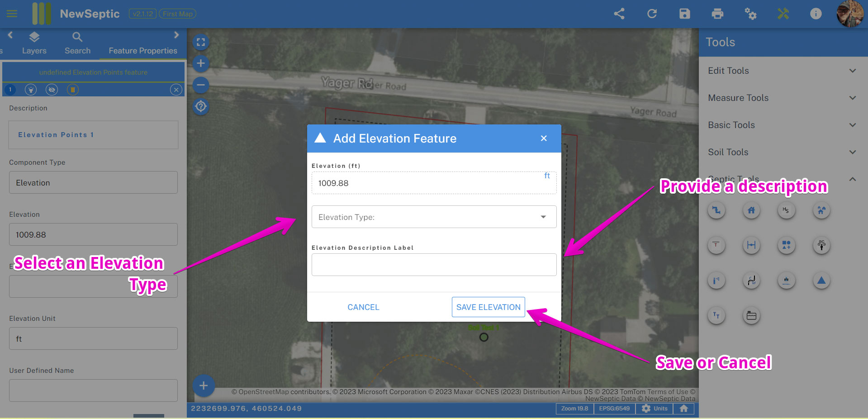The width and height of the screenshot is (868, 419).
Task: Click the Elevation (ft) input in dialog
Action: (434, 183)
